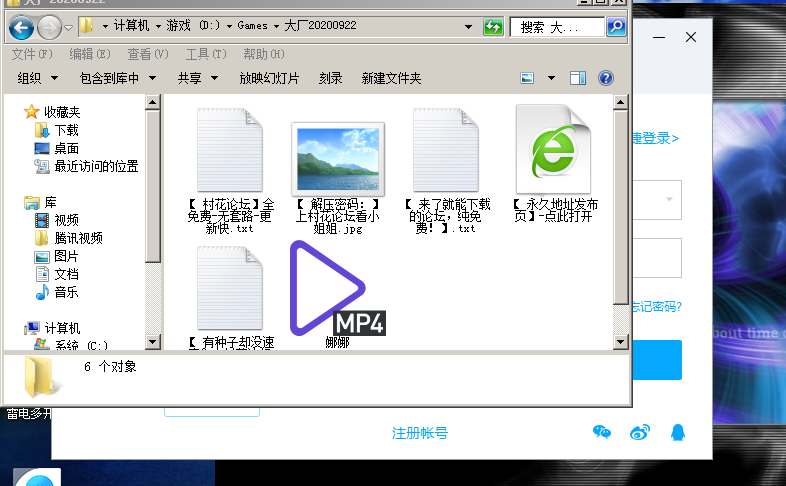Click in the 搜索 search box
The height and width of the screenshot is (486, 786).
point(556,26)
